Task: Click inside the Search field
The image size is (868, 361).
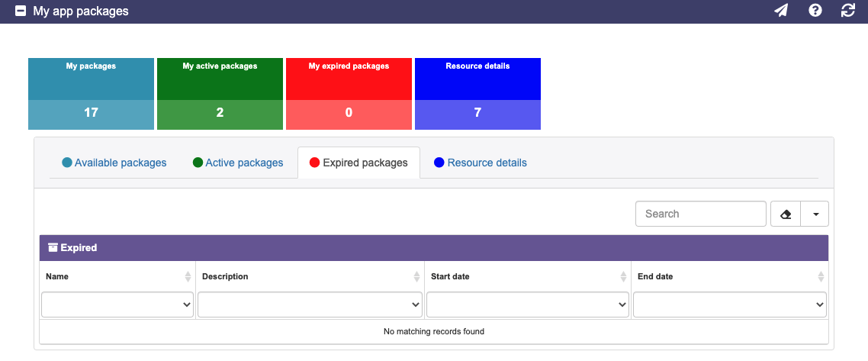Action: [x=701, y=214]
